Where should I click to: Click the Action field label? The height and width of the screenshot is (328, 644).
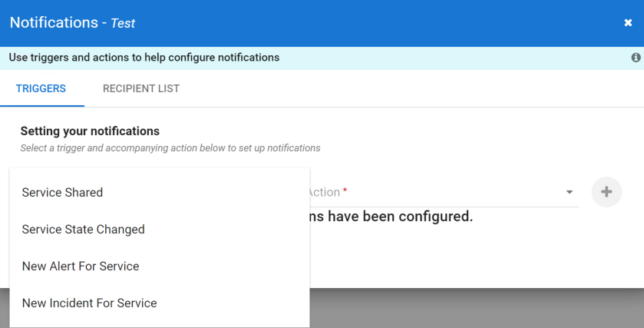coord(324,192)
